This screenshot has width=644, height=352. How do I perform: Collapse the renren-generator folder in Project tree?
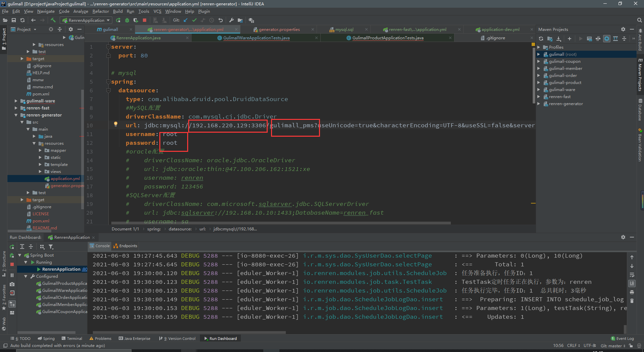point(16,115)
